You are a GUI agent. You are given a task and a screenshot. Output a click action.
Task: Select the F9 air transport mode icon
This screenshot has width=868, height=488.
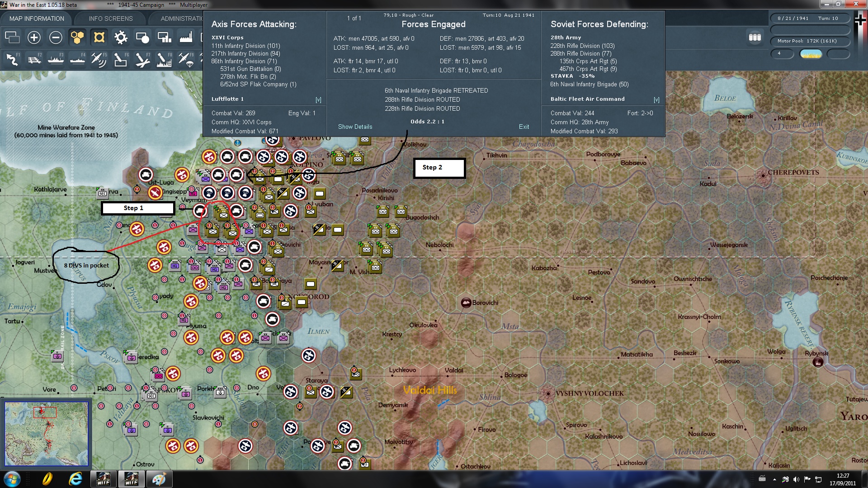[x=186, y=59]
